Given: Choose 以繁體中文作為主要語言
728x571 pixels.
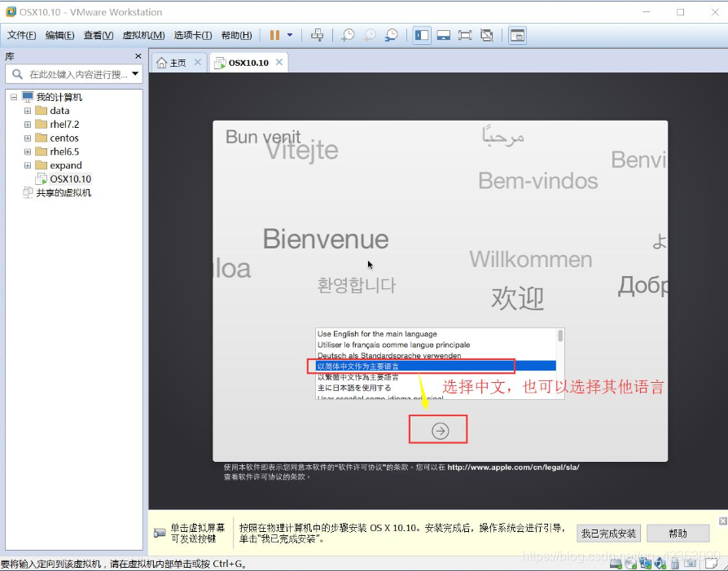Looking at the screenshot, I should click(x=436, y=377).
